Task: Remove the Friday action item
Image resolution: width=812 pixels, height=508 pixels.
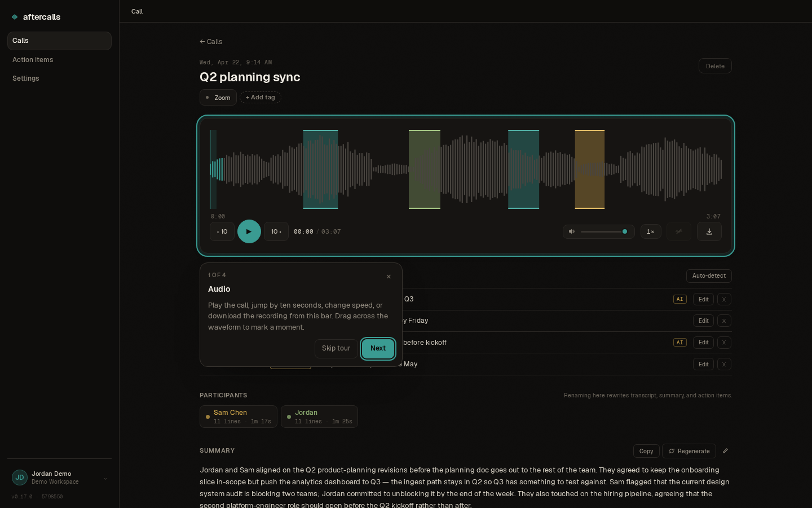Action: click(x=724, y=321)
